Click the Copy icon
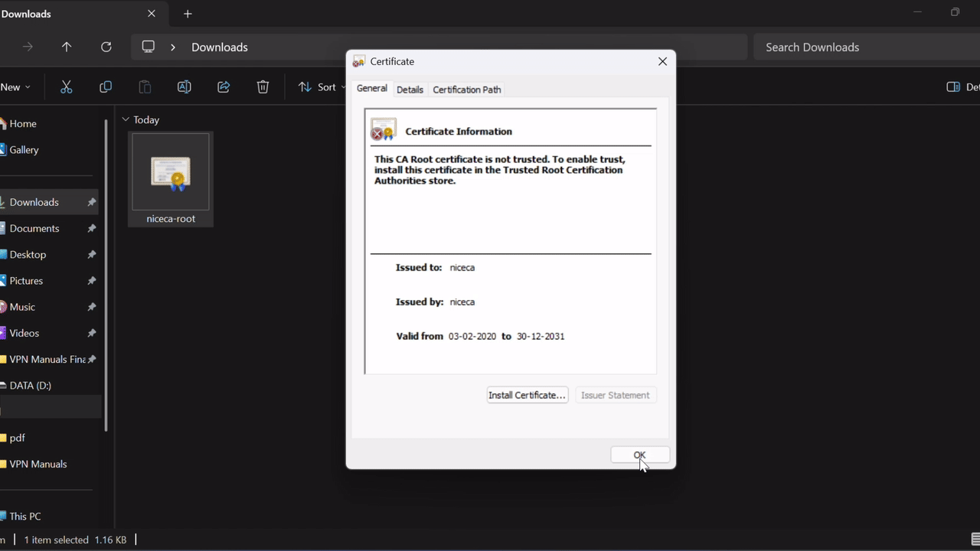 [x=106, y=86]
